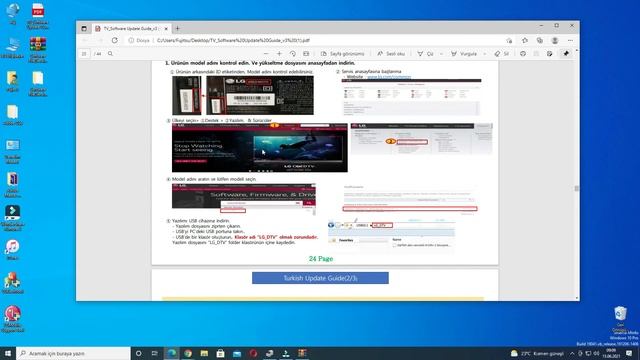The width and height of the screenshot is (640, 360).
Task: Print the PDF document
Action: click(x=523, y=53)
